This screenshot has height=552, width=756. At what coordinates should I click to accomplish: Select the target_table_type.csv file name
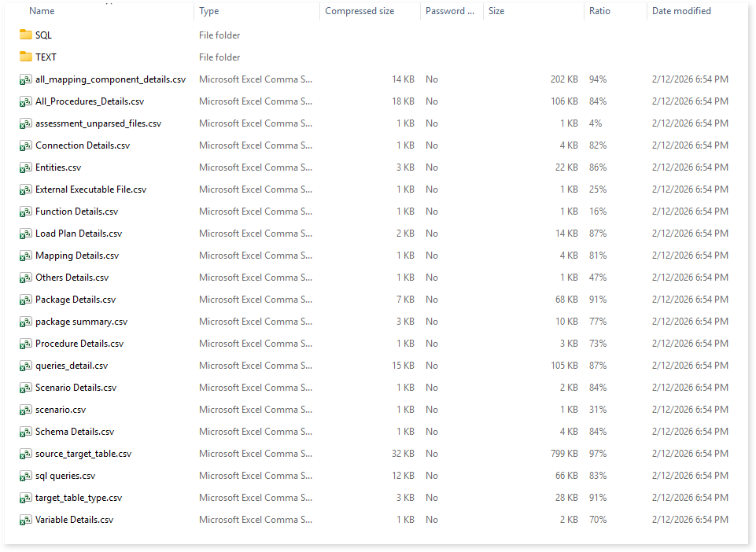[79, 498]
